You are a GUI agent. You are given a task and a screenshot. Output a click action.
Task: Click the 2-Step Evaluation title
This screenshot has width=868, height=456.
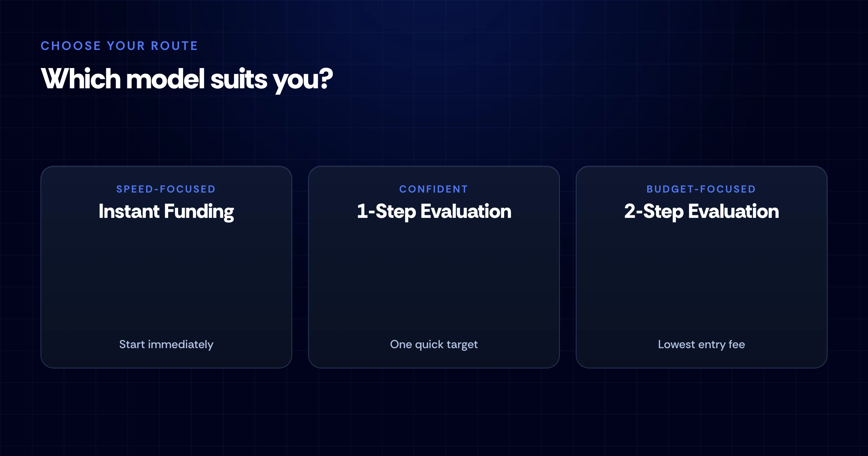coord(702,212)
